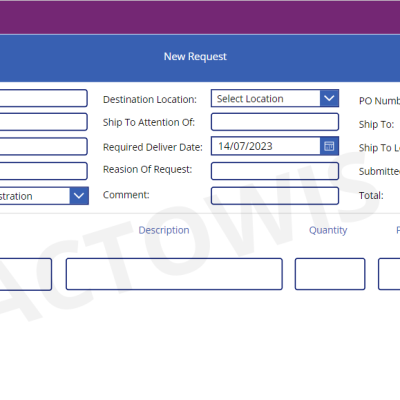This screenshot has width=400, height=400.
Task: Click the Description column header
Action: tap(164, 230)
